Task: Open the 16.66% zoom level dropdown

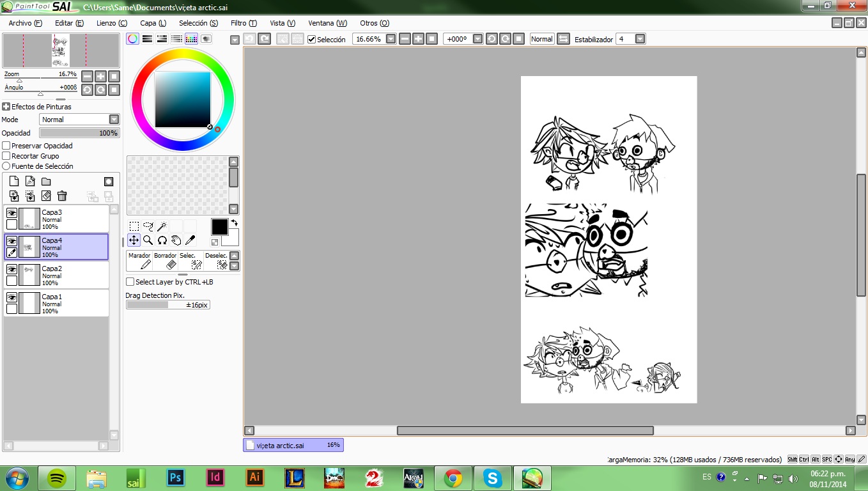Action: [391, 39]
